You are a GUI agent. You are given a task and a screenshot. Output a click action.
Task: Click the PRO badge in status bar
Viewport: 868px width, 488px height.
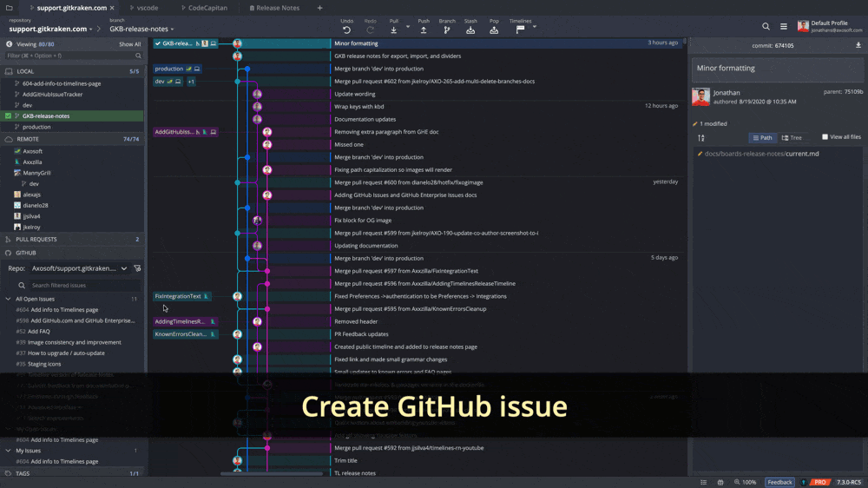[x=819, y=483]
